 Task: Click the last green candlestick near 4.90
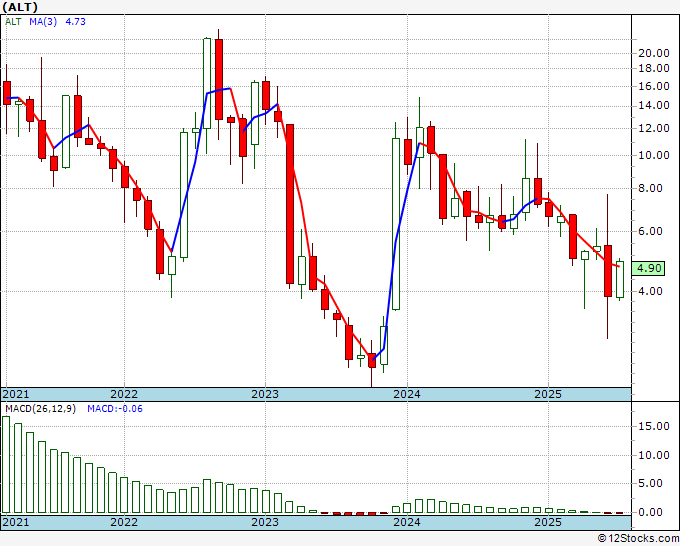pyautogui.click(x=620, y=279)
